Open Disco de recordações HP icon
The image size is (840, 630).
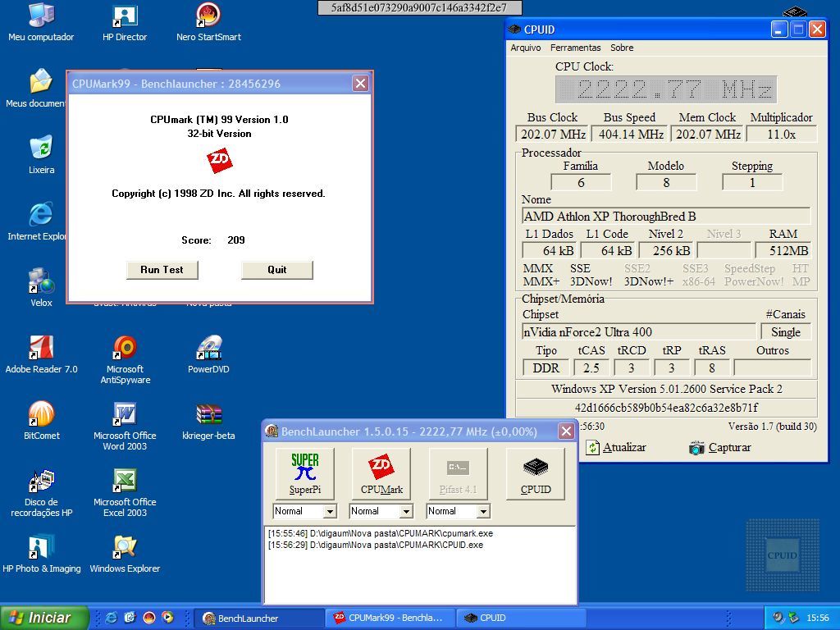pos(41,492)
